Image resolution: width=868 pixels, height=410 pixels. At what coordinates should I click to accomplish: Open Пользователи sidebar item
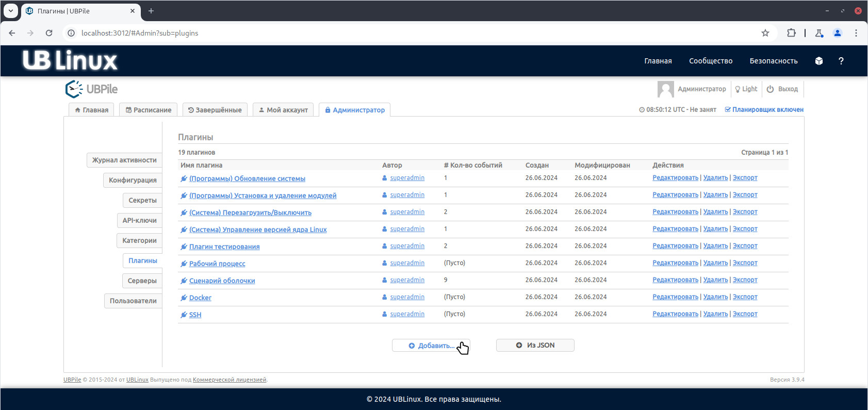click(x=133, y=301)
